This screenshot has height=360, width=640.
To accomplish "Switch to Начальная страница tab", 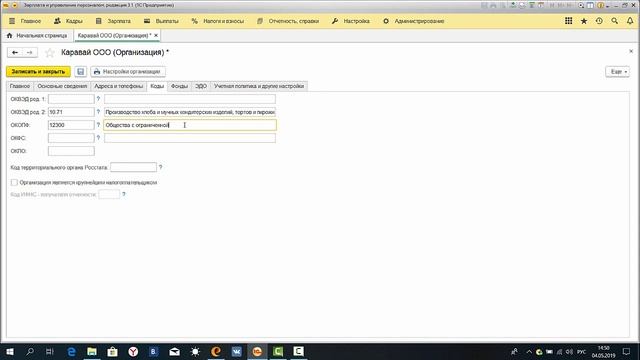I will pyautogui.click(x=37, y=36).
